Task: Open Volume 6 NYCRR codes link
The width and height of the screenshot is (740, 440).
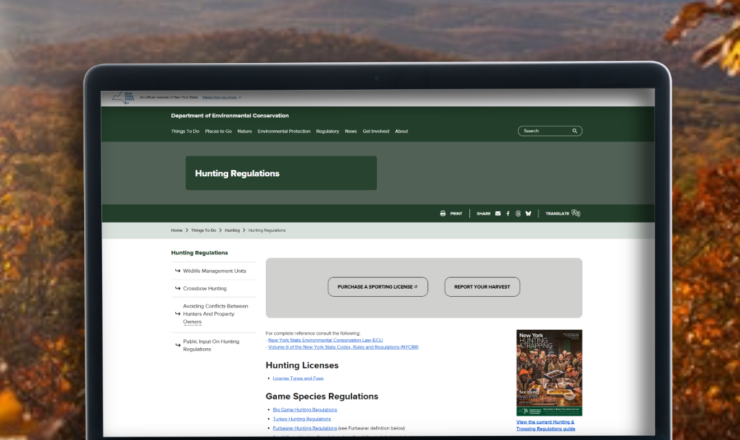Action: pyautogui.click(x=343, y=347)
